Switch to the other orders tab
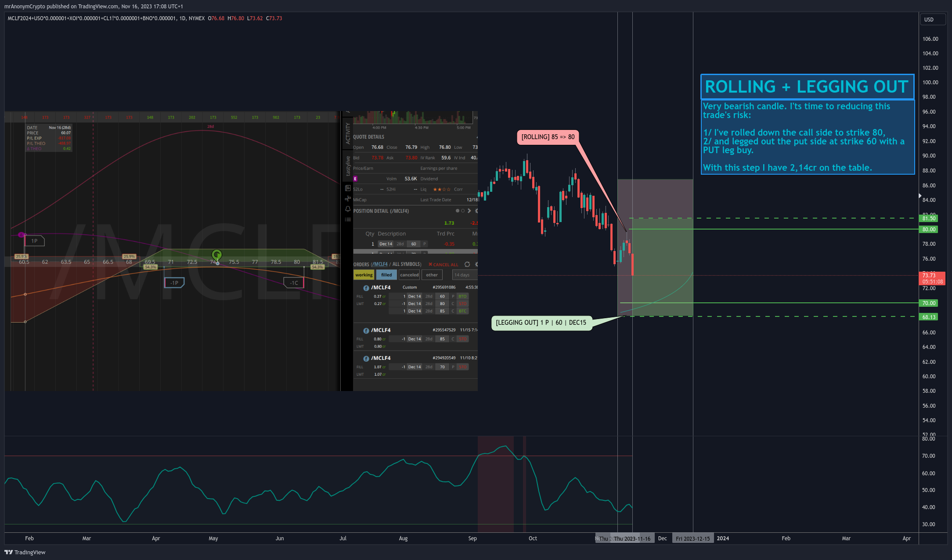952x560 pixels. (x=432, y=275)
